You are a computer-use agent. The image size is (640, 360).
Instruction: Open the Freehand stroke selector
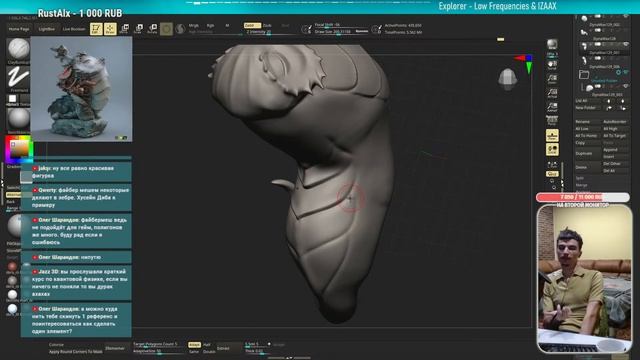tap(19, 78)
